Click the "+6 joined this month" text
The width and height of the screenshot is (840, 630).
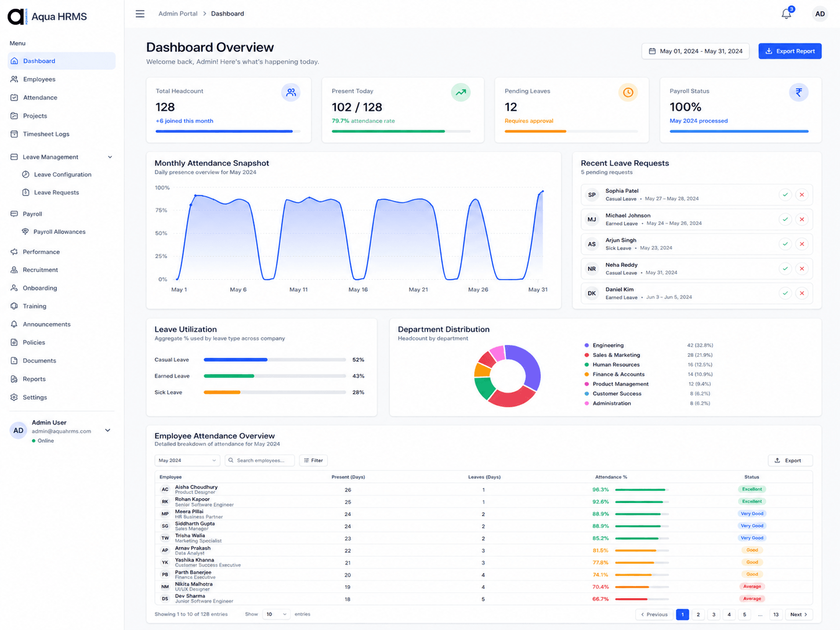coord(184,121)
